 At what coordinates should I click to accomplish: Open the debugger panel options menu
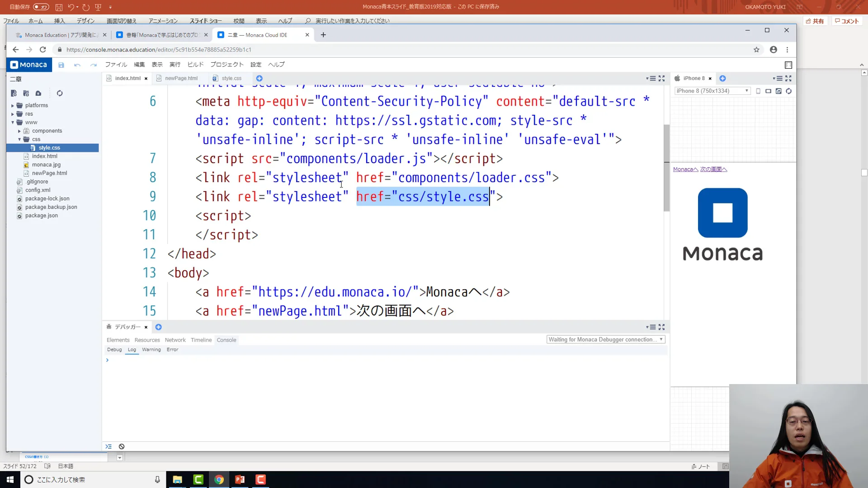651,327
